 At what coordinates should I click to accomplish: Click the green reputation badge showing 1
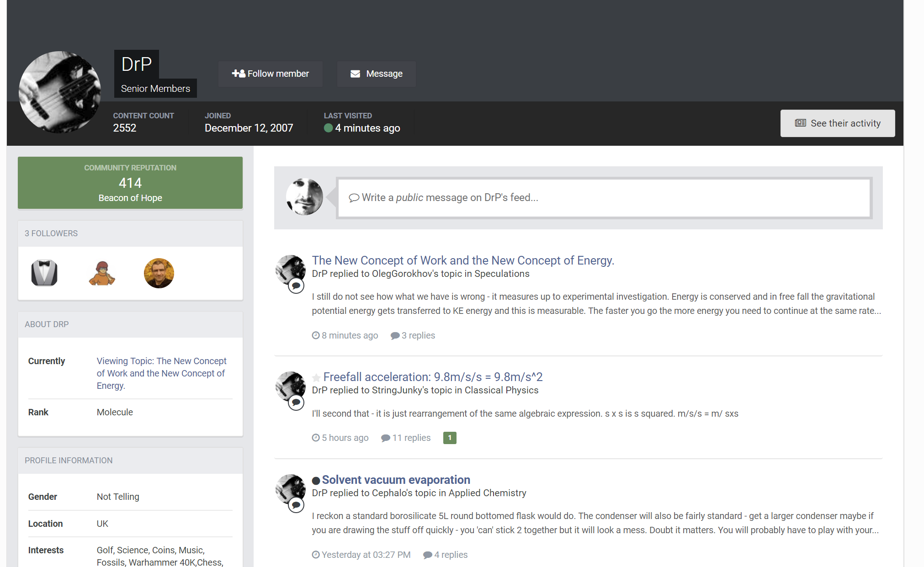[449, 438]
